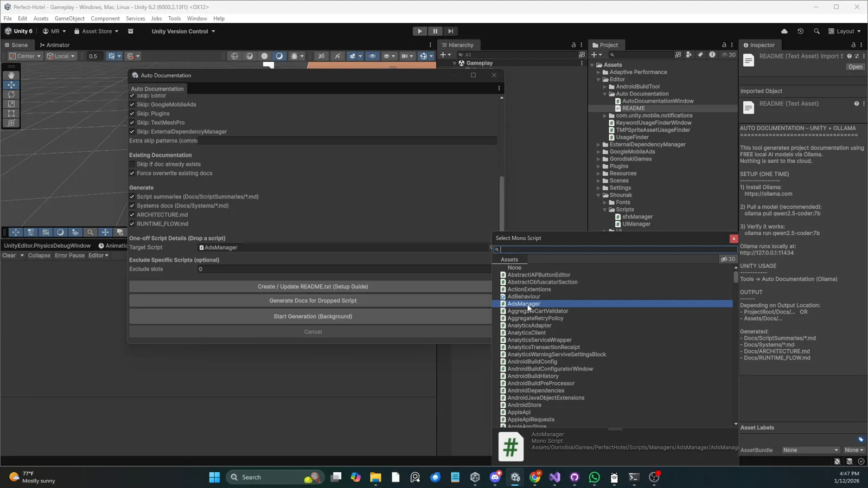Click the Play button
The height and width of the screenshot is (488, 868).
(x=419, y=31)
